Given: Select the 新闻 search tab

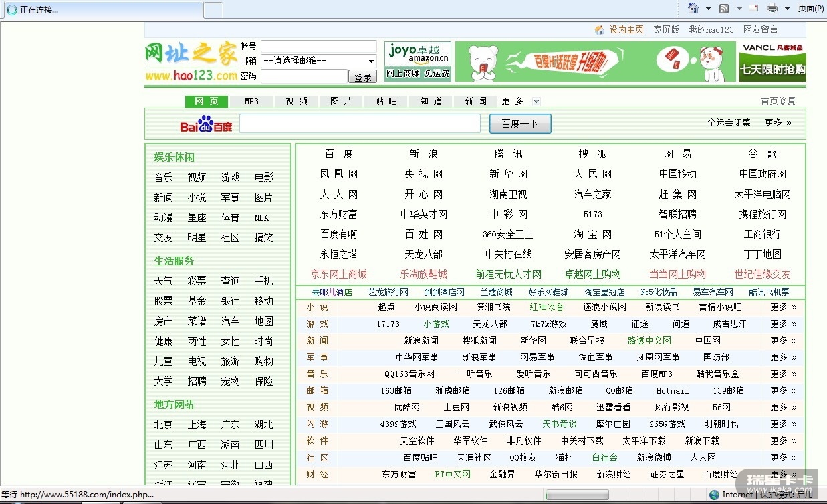Looking at the screenshot, I should point(475,101).
